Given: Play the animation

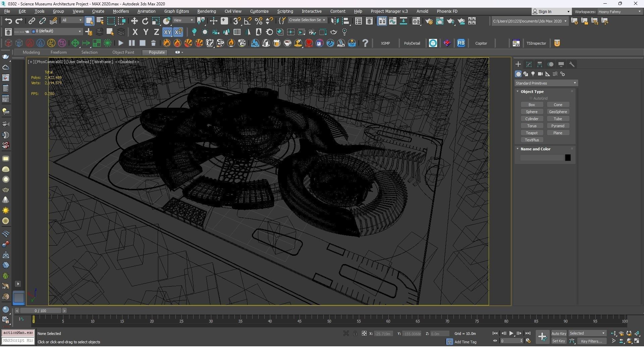Looking at the screenshot, I should coord(512,334).
